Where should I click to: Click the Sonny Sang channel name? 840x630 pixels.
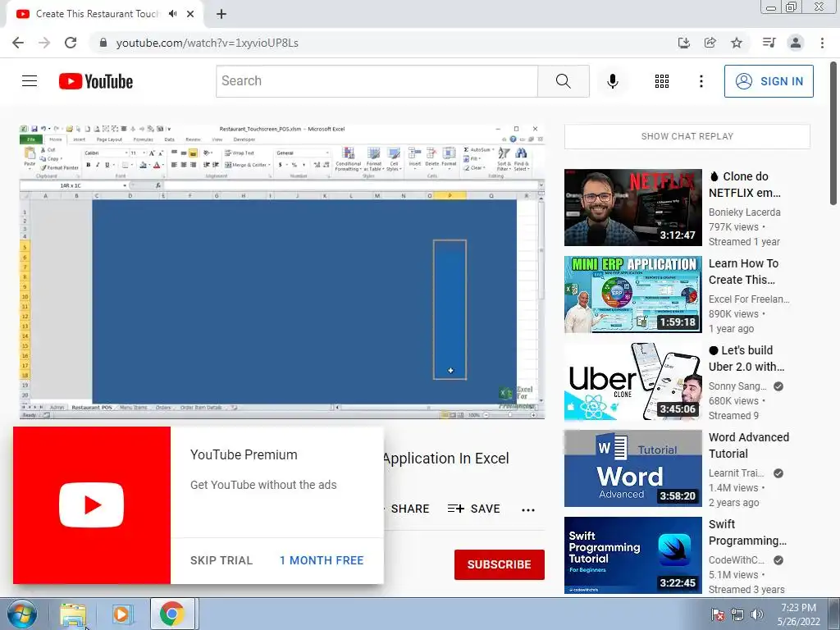737,386
